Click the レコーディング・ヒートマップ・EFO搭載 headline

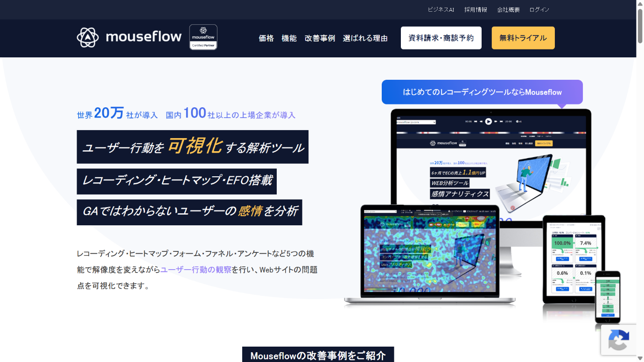tap(177, 181)
